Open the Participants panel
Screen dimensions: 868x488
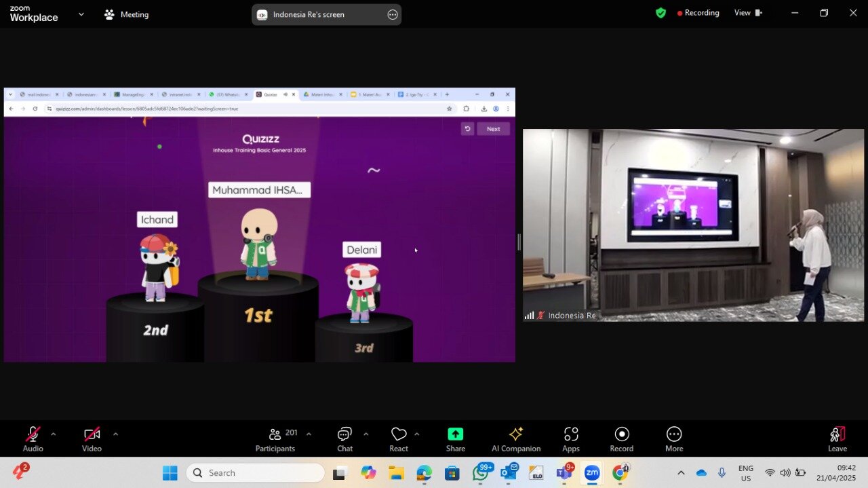275,438
